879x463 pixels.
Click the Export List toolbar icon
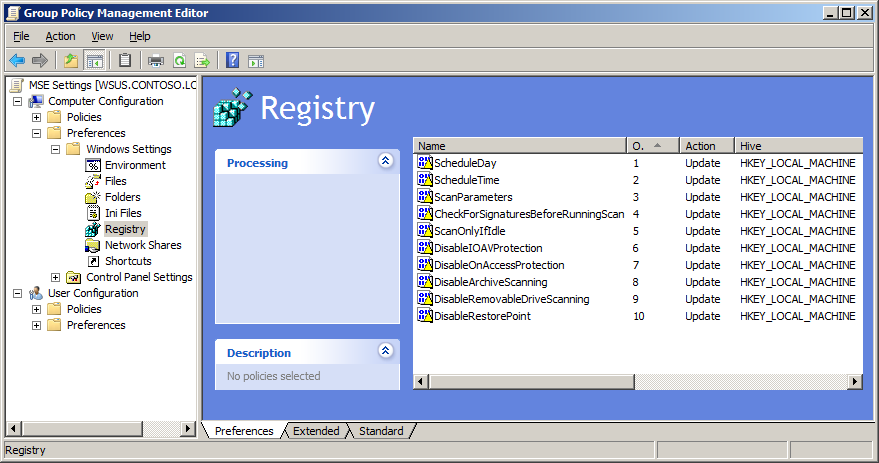(x=202, y=60)
